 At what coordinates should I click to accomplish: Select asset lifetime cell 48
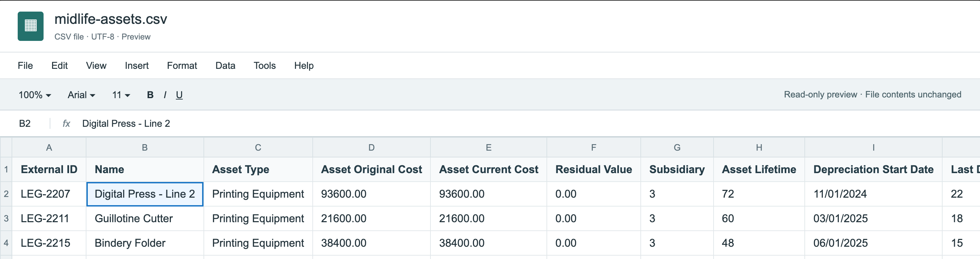(759, 243)
